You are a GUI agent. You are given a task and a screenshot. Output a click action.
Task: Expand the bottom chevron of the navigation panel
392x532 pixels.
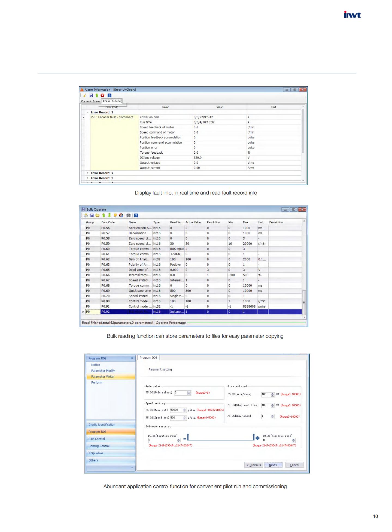point(132,467)
